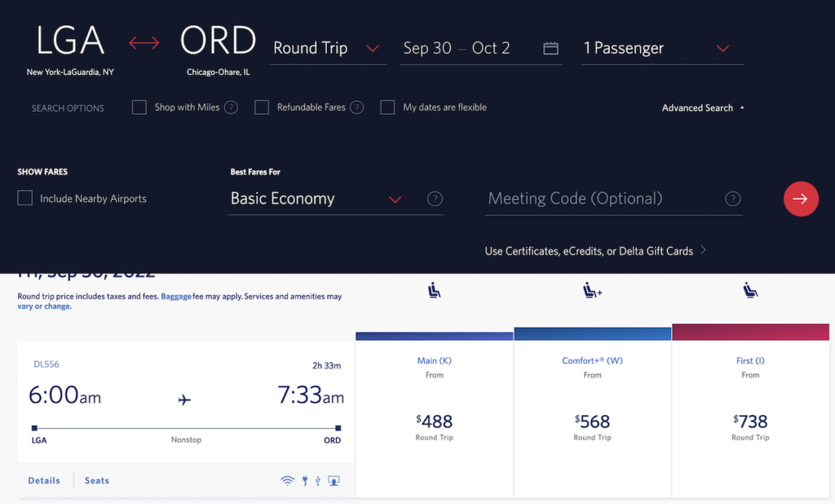This screenshot has width=835, height=504.
Task: Click the USB power amenity icon
Action: pyautogui.click(x=318, y=480)
